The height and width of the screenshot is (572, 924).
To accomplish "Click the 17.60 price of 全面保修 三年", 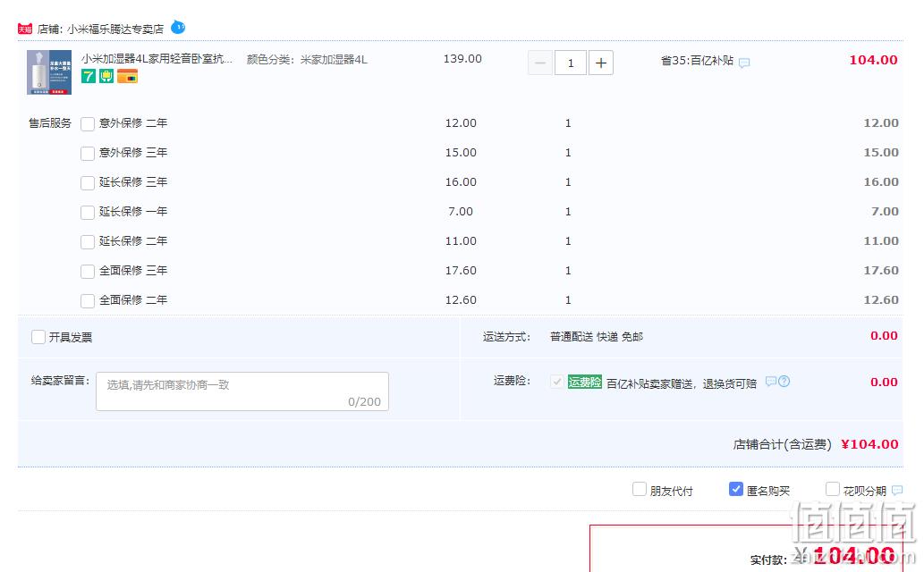I will click(461, 271).
